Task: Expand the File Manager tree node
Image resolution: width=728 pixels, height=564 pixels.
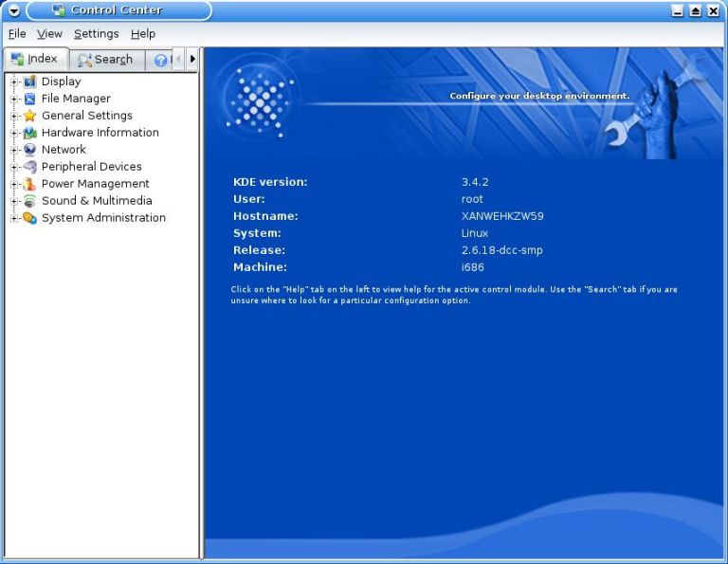Action: 14,99
